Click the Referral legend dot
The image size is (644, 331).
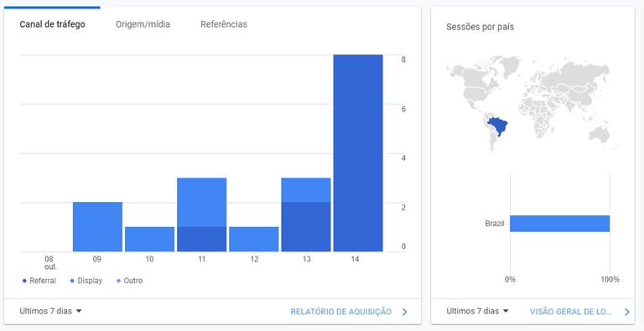click(24, 281)
